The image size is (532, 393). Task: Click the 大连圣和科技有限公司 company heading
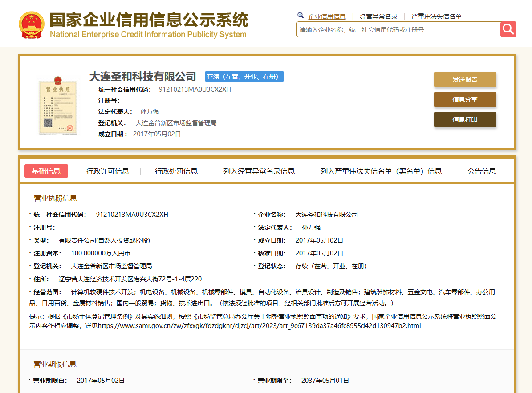pyautogui.click(x=142, y=77)
